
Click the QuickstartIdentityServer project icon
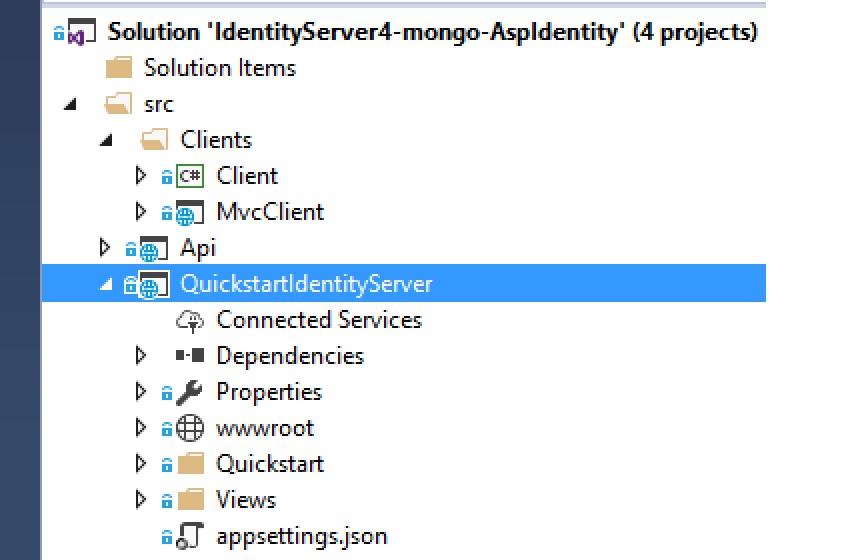click(x=154, y=284)
